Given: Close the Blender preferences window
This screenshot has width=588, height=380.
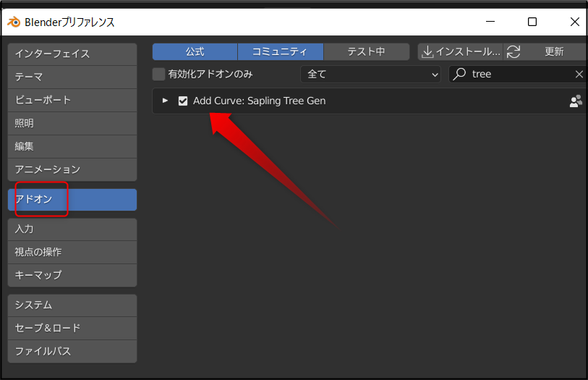Looking at the screenshot, I should click(x=574, y=22).
